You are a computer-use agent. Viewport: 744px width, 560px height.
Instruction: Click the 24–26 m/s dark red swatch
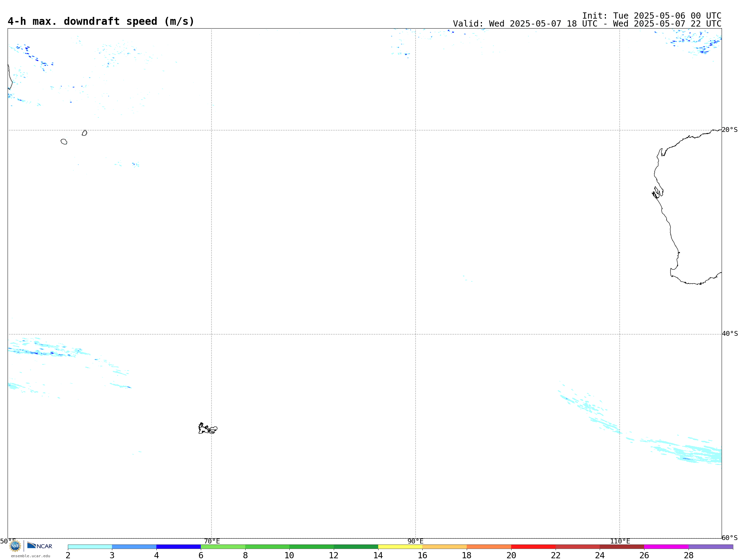click(622, 547)
